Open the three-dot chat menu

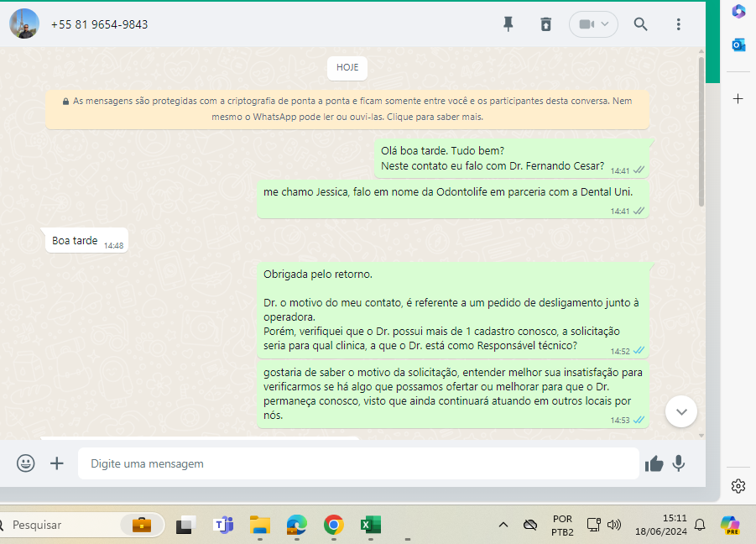[x=678, y=24]
